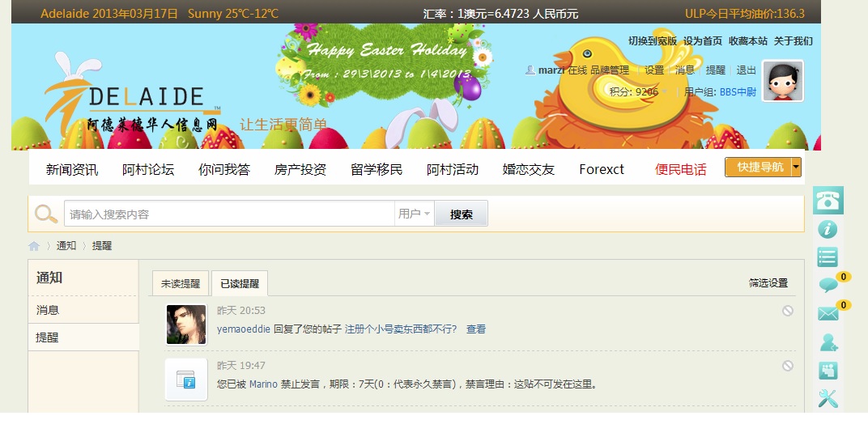The image size is (868, 437).
Task: Open the 用户 search type dropdown
Action: [414, 214]
